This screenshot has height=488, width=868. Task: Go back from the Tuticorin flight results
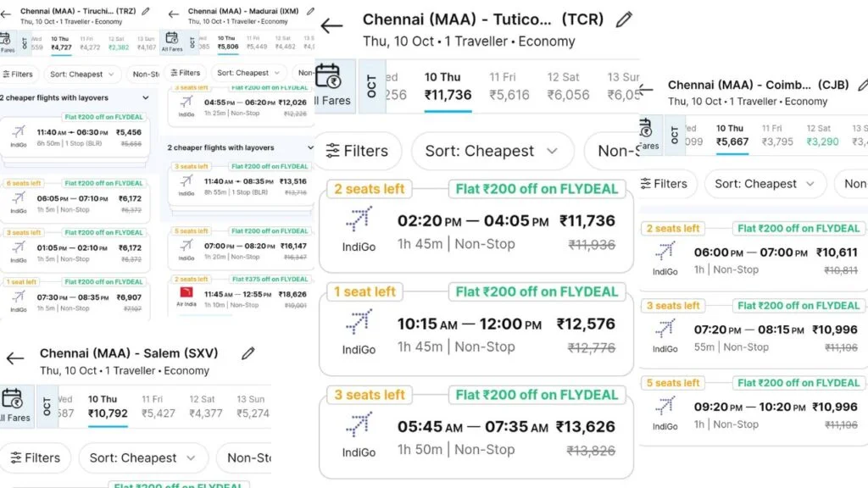pos(331,25)
